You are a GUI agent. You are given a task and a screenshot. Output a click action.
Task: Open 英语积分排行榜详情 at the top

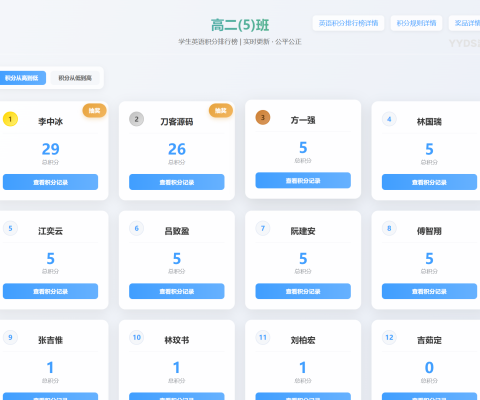[348, 23]
